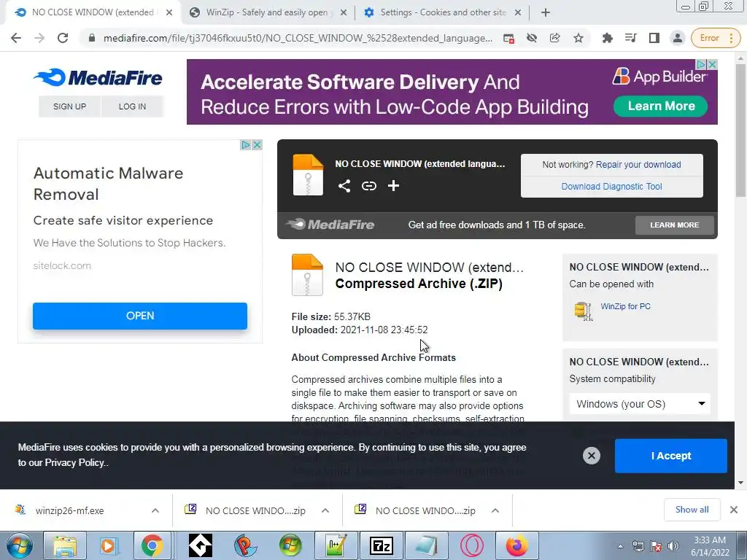Open the WinZip for PC link
747x560 pixels.
point(625,306)
